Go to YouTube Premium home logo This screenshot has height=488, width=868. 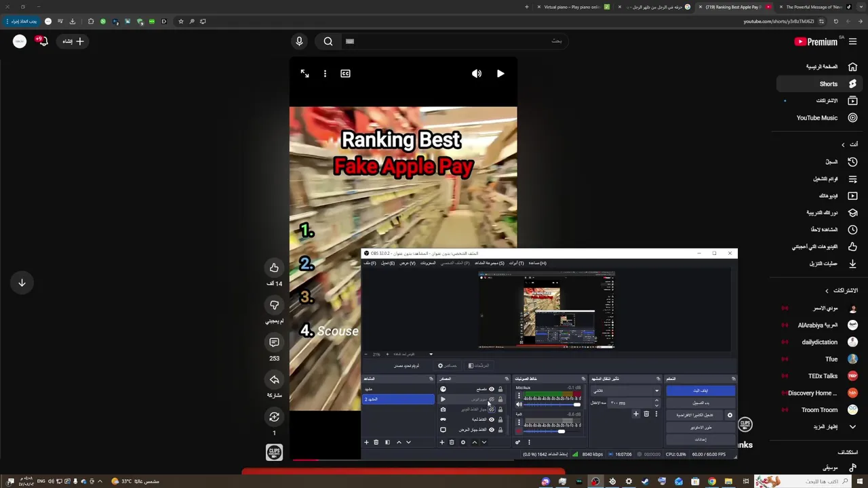(816, 41)
